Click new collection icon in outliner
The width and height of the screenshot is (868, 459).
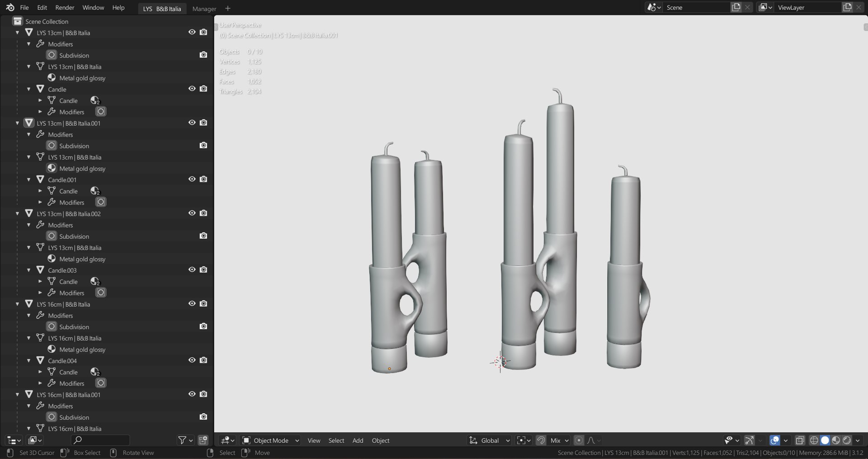[203, 440]
